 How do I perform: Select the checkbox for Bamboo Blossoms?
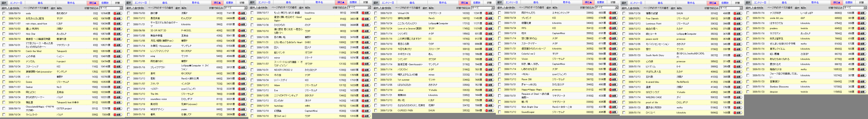748,87
